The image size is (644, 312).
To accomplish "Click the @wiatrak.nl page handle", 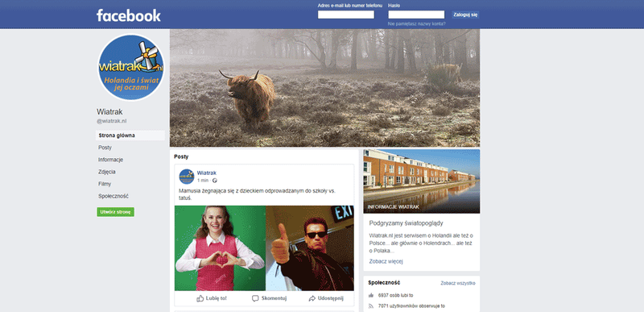I will pyautogui.click(x=112, y=121).
